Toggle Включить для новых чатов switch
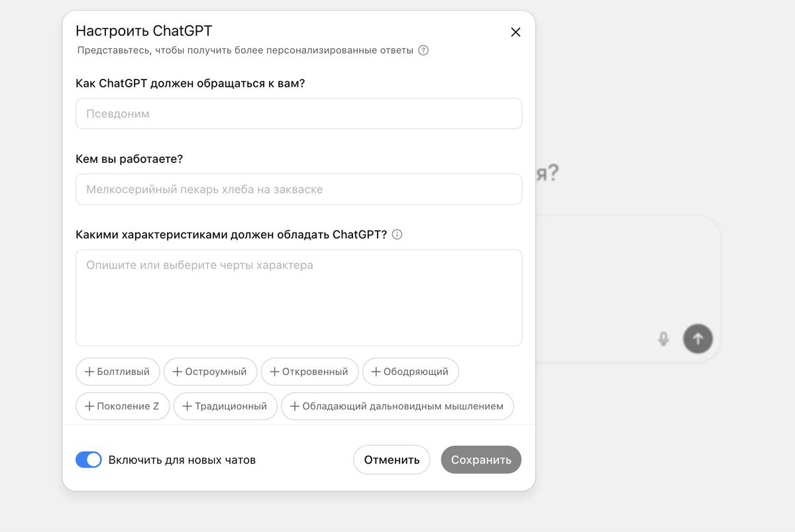The image size is (795, 532). tap(89, 460)
